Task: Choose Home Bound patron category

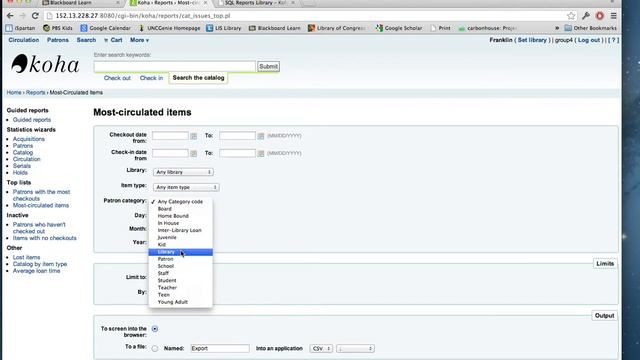Action: [180, 216]
